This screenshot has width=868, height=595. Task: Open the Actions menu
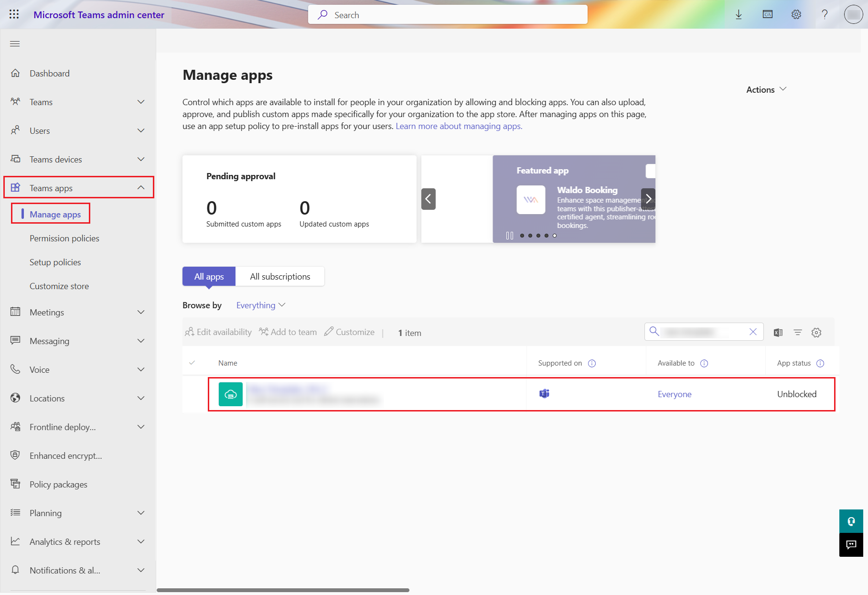[765, 89]
